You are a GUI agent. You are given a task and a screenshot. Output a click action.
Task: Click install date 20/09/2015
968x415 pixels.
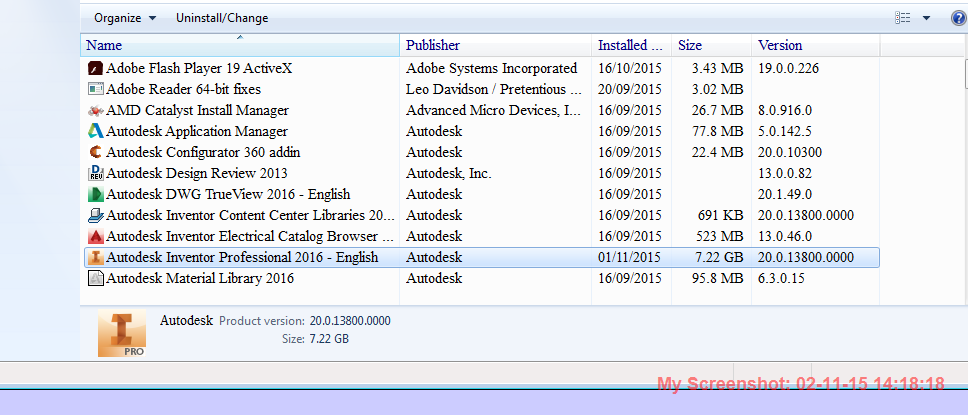coord(629,90)
